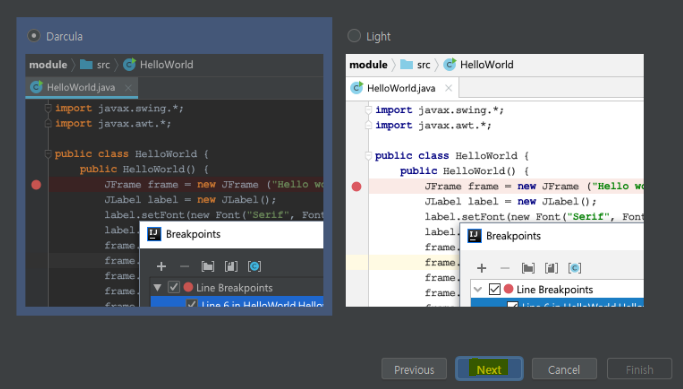The image size is (683, 389).
Task: Click 'src' breadcrumb text in Light preview
Action: click(x=423, y=65)
